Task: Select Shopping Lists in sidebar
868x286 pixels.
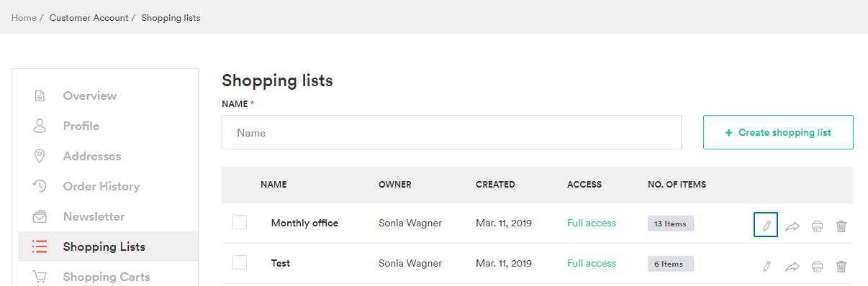Action: 108,246
